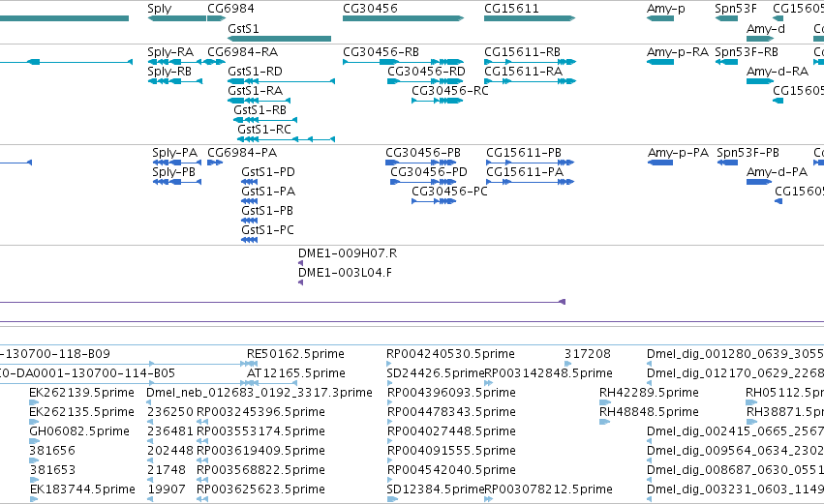Screen dimensions: 824x504
Task: Select the RP004542040.5prime EST label
Action: [x=451, y=470]
